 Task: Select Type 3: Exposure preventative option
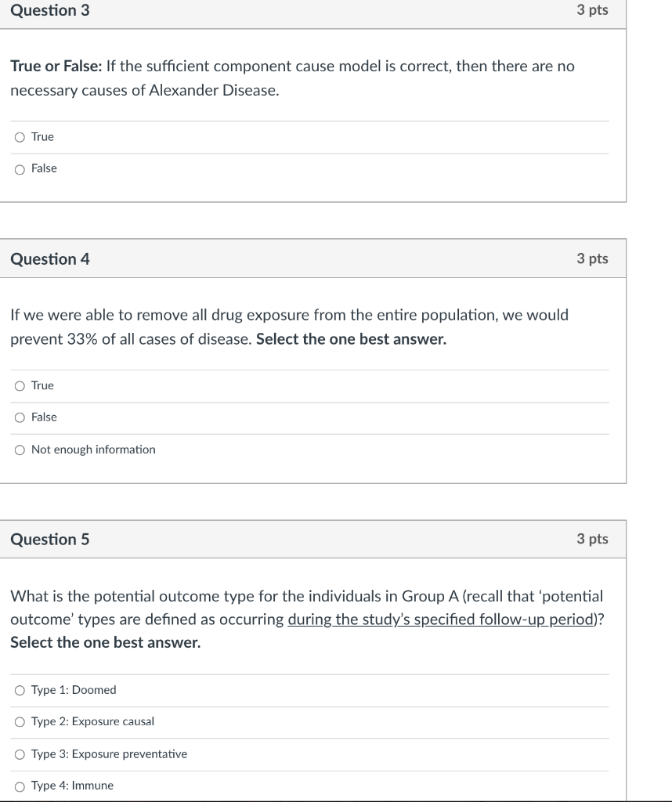[19, 754]
